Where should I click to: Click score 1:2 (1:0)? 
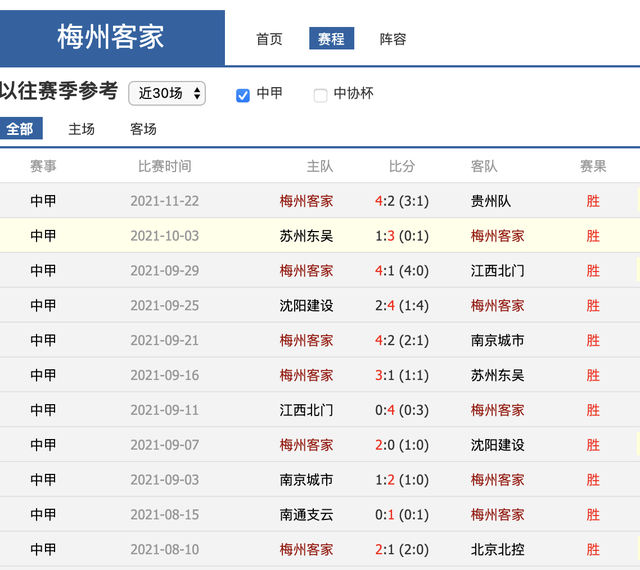(x=402, y=480)
